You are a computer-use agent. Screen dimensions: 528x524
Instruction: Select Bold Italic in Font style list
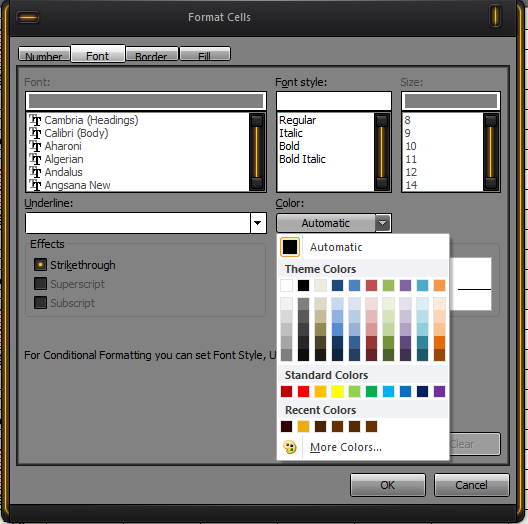pos(302,159)
